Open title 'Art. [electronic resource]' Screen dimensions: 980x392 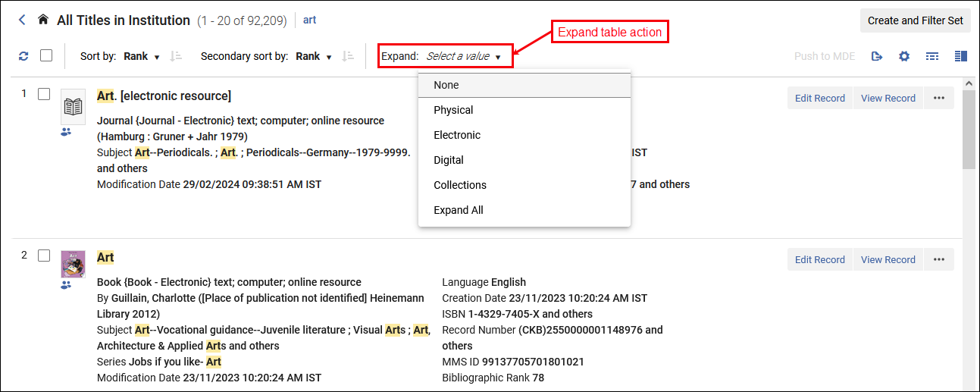pos(164,96)
